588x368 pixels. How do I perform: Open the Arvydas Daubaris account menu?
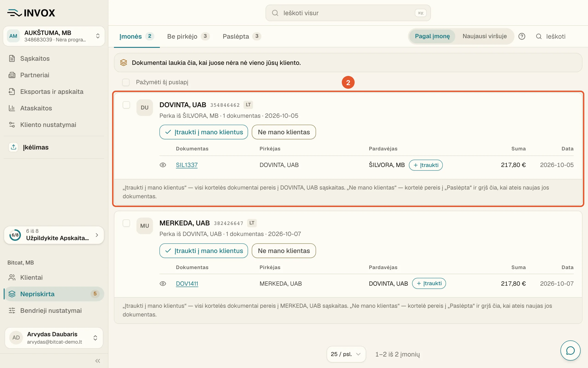coord(54,338)
